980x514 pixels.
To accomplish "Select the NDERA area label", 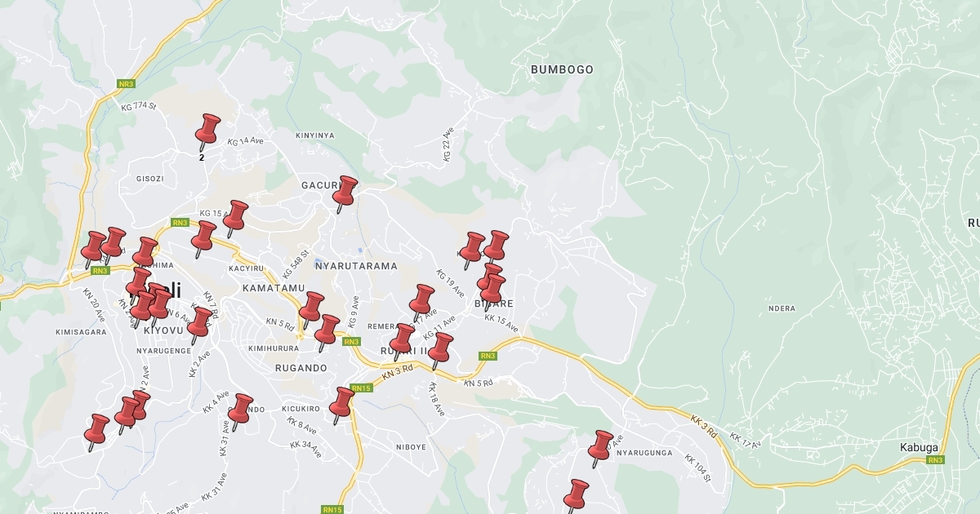I will click(782, 308).
